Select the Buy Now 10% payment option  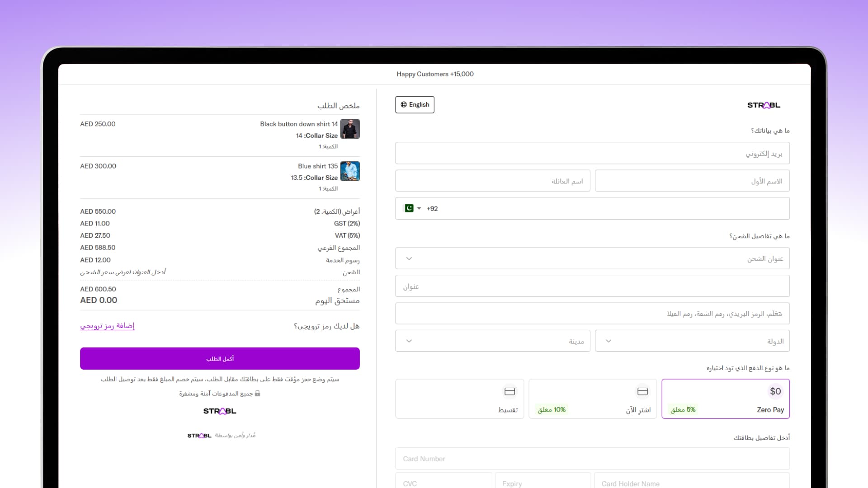tap(593, 399)
